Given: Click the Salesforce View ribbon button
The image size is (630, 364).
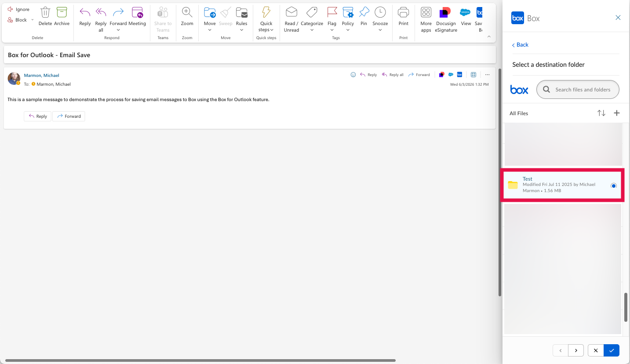Looking at the screenshot, I should pos(466,16).
